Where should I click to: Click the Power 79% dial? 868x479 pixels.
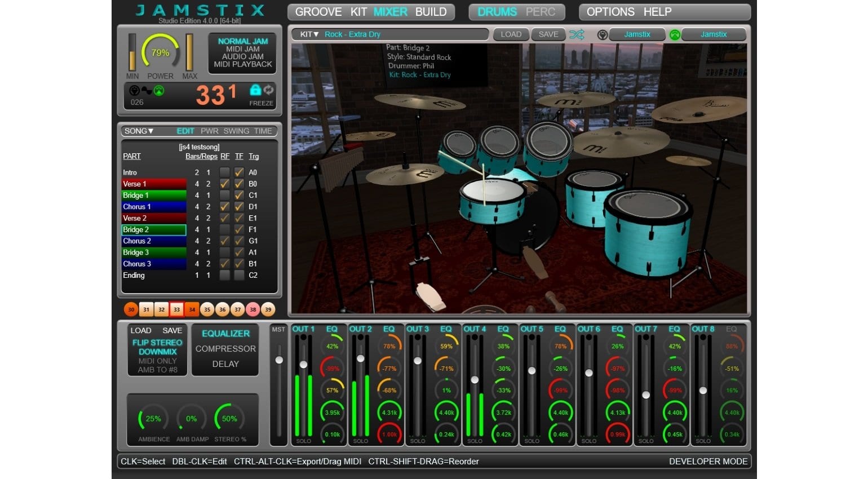click(160, 52)
